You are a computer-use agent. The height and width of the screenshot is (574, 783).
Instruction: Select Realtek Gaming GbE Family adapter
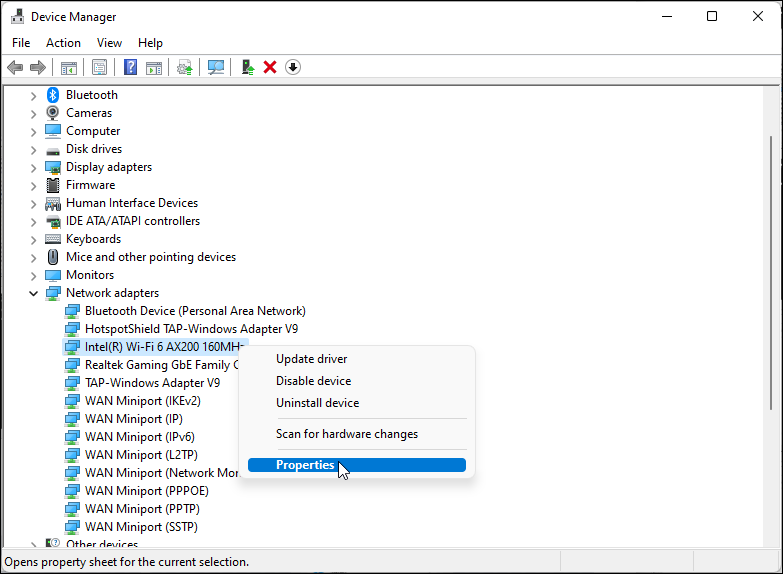(161, 365)
